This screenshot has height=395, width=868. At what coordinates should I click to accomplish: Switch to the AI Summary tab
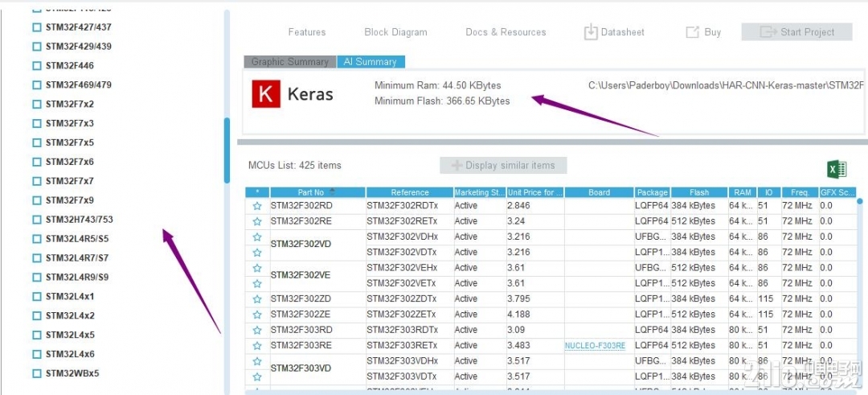[x=371, y=61]
